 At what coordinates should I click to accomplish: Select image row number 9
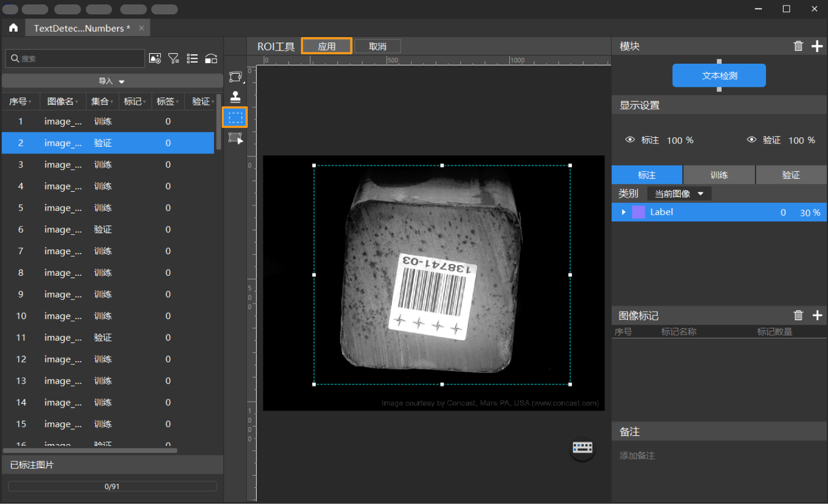[108, 294]
